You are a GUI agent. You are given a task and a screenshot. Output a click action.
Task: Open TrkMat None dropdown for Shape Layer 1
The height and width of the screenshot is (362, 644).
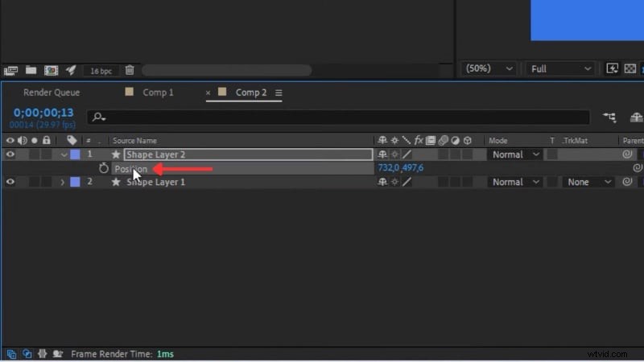(x=588, y=182)
